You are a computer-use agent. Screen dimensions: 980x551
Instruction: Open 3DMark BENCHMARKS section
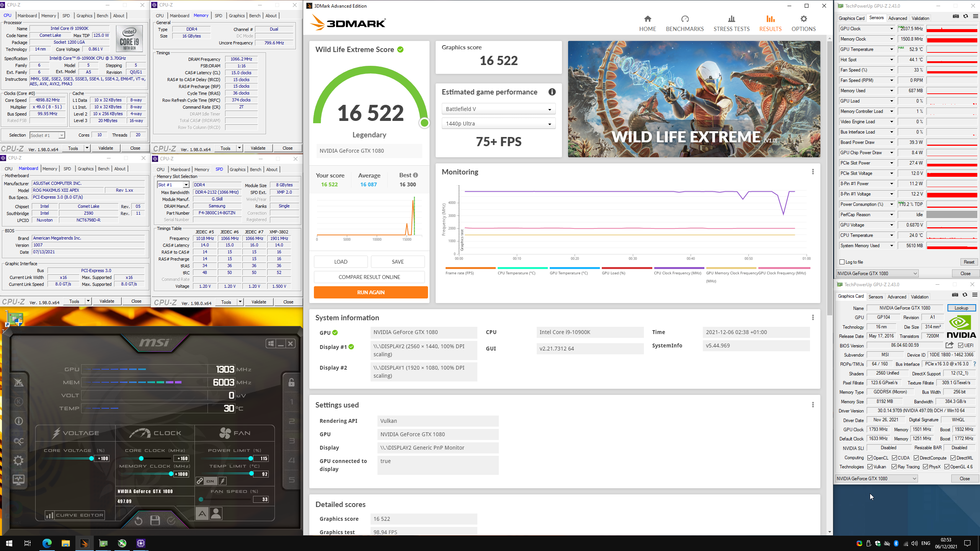685,23
